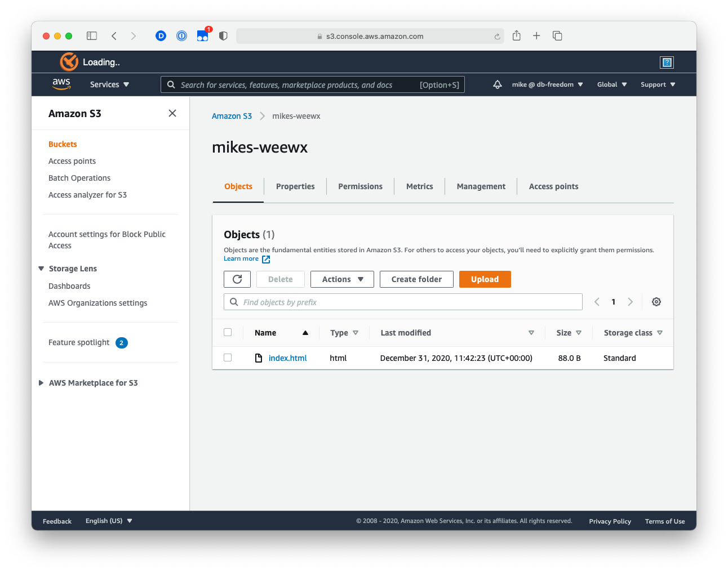Expand AWS Marketplace for S3 section
The width and height of the screenshot is (728, 572).
tap(41, 383)
